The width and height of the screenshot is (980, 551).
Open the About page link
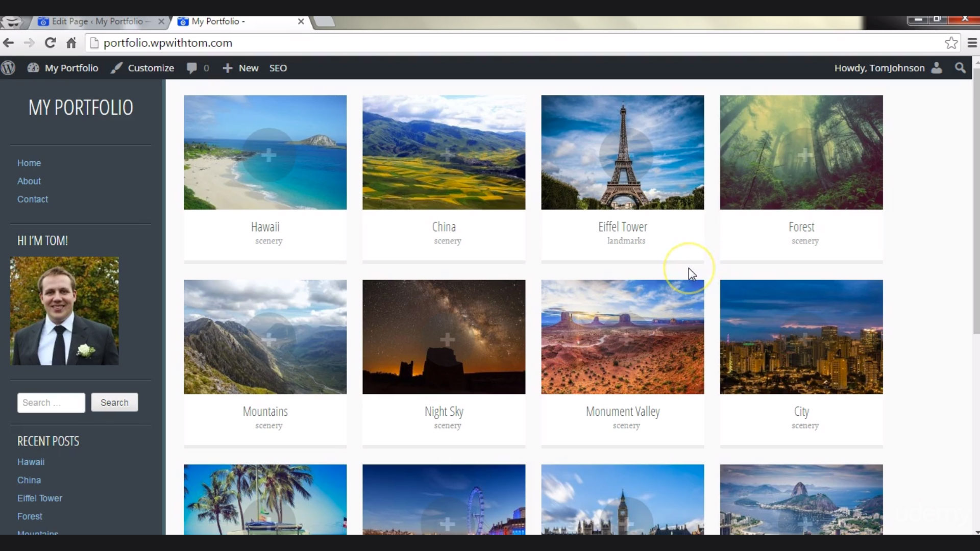tap(29, 181)
